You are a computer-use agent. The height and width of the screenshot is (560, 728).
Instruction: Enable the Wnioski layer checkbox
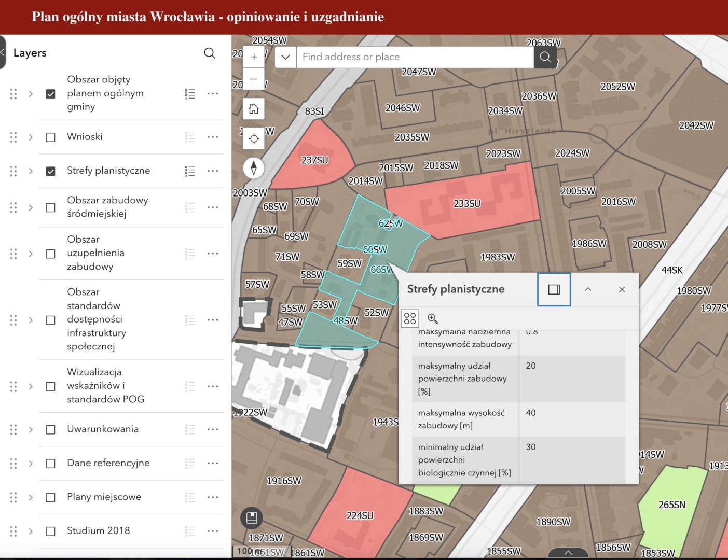coord(50,137)
